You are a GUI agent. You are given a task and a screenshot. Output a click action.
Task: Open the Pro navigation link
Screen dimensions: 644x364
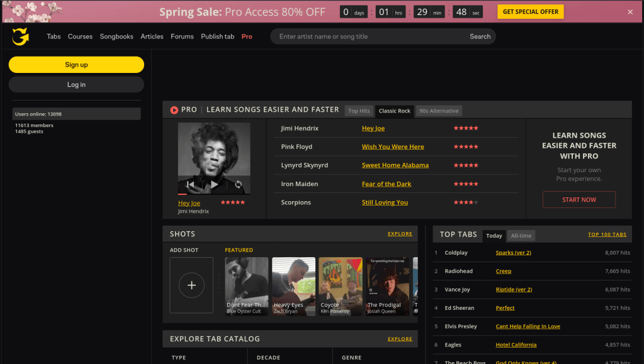247,36
